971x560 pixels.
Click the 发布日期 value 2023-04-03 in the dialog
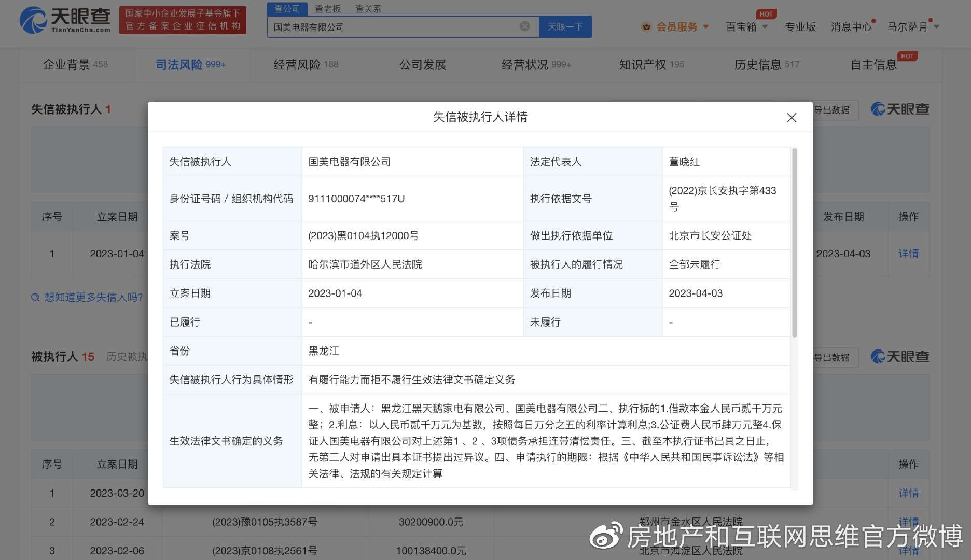click(x=696, y=293)
